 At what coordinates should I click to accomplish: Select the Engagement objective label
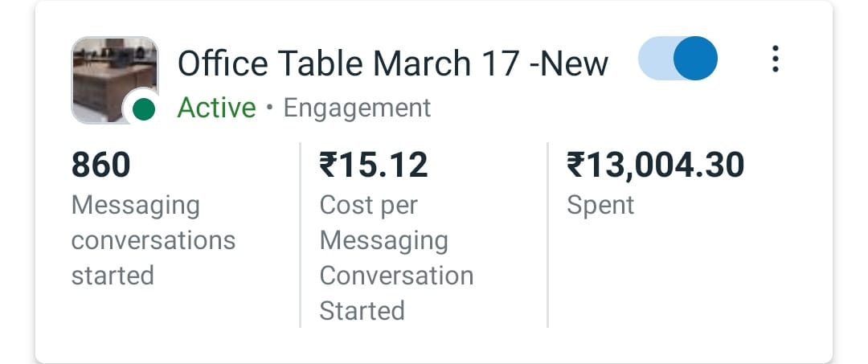(357, 108)
